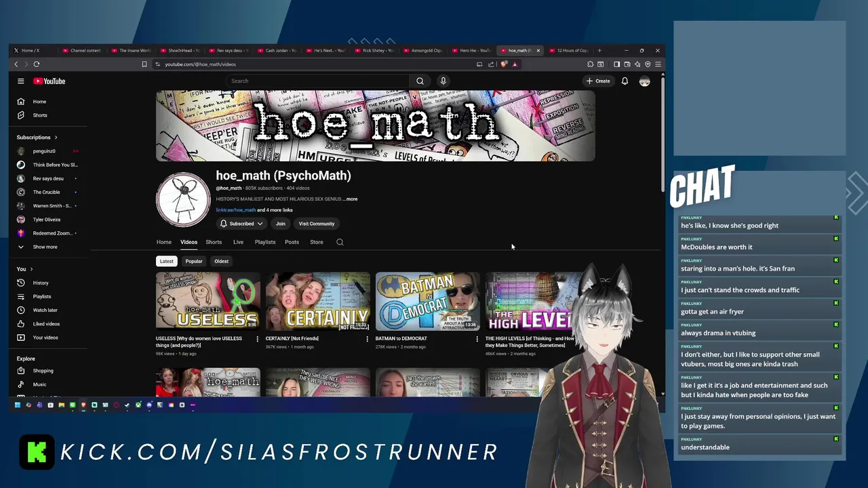868x488 pixels.
Task: Open Windows Start button on taskbar
Action: [18, 405]
